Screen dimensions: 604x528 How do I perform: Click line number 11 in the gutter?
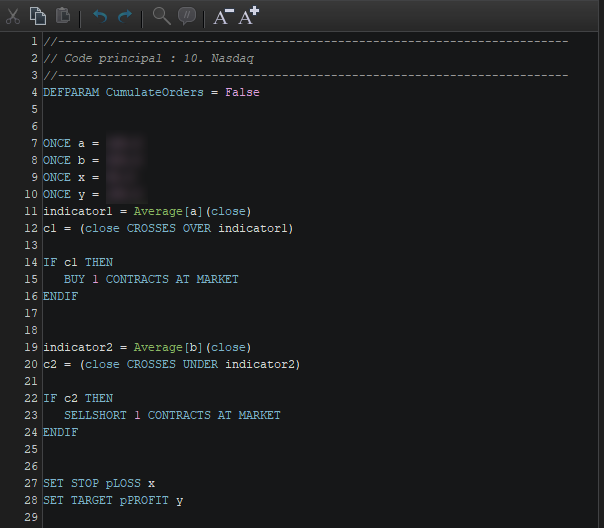coord(30,211)
